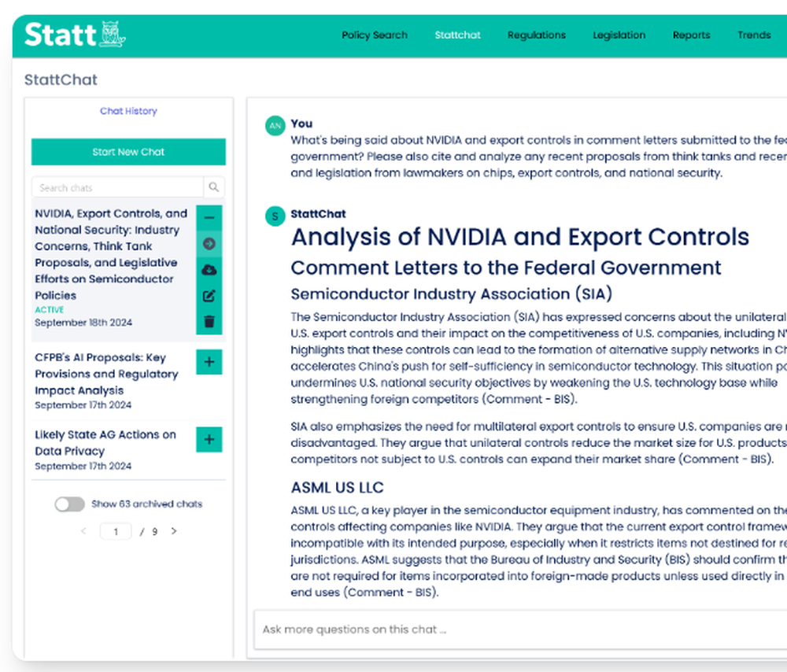This screenshot has height=672, width=787.
Task: Open the NVIDIA, Export Controls chat title
Action: (111, 254)
